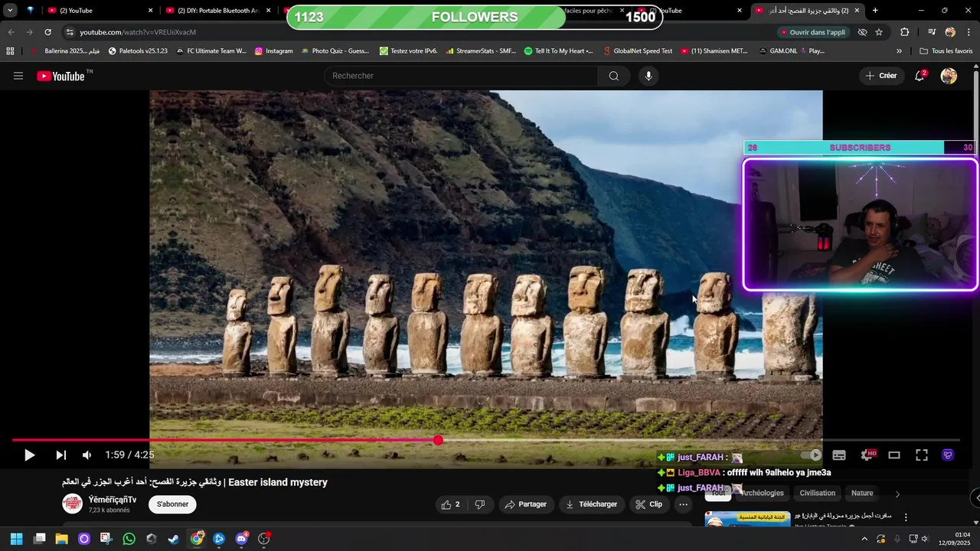This screenshot has width=980, height=551.
Task: Open YouTube notifications bell
Action: pos(920,76)
